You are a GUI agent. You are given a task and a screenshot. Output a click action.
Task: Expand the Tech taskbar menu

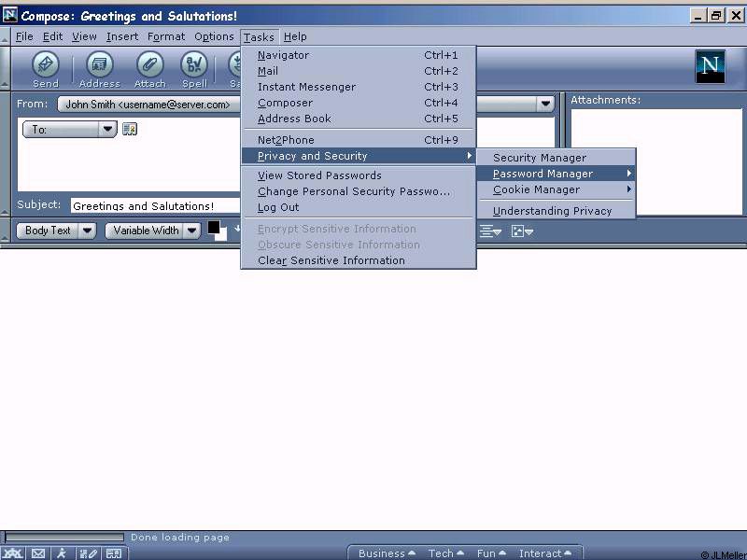click(446, 553)
